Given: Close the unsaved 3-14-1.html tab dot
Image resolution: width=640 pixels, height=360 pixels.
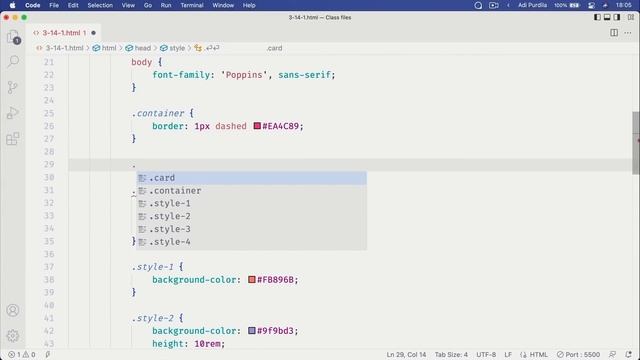Looking at the screenshot, I should coord(93,33).
